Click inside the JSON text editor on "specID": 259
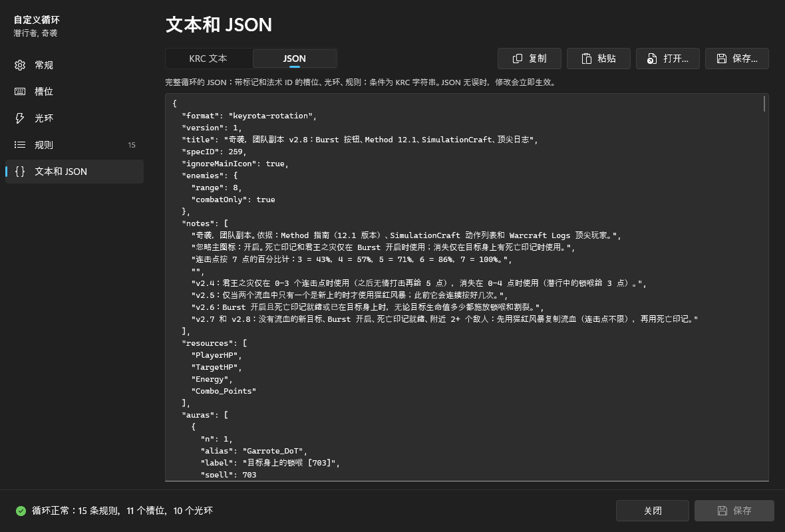The image size is (785, 532). click(x=214, y=152)
